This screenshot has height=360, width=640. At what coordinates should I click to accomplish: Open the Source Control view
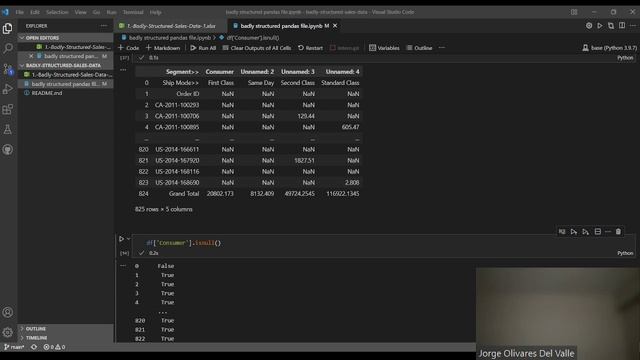point(7,69)
